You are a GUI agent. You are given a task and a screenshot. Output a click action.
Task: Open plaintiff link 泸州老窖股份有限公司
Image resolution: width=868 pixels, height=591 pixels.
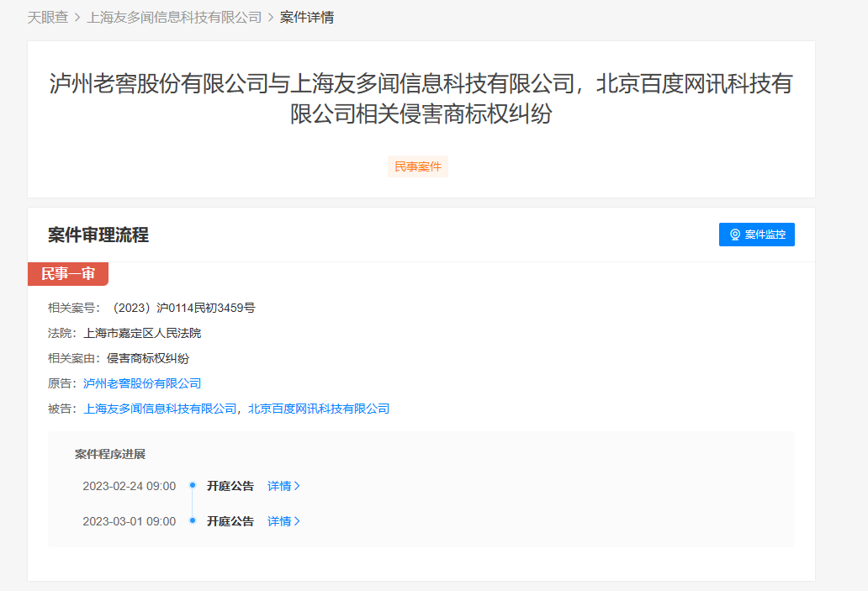[x=142, y=383]
